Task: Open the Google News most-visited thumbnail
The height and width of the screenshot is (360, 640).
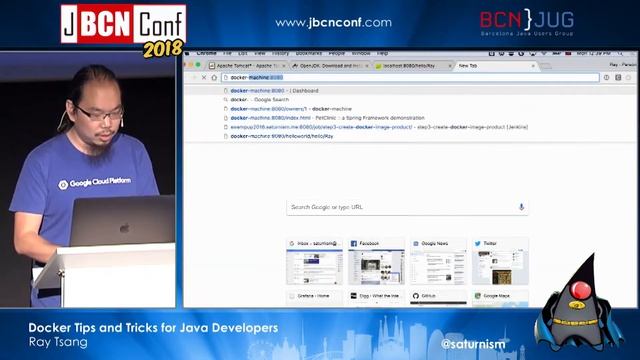Action: click(x=438, y=261)
